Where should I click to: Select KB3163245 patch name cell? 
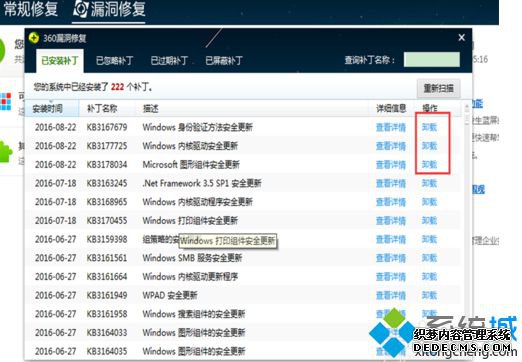pyautogui.click(x=107, y=183)
